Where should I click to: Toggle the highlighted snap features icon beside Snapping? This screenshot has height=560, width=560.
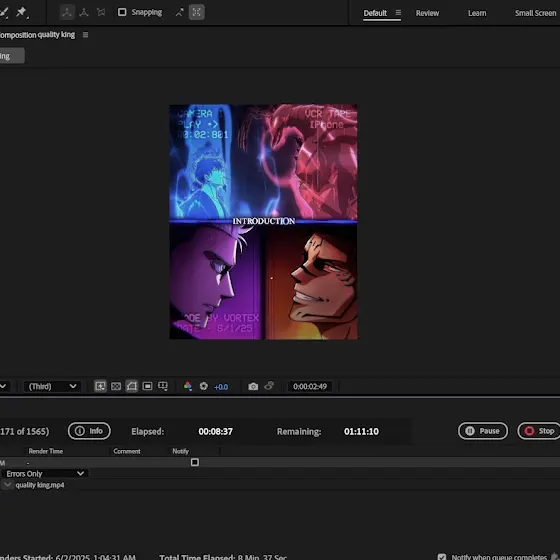coord(197,12)
